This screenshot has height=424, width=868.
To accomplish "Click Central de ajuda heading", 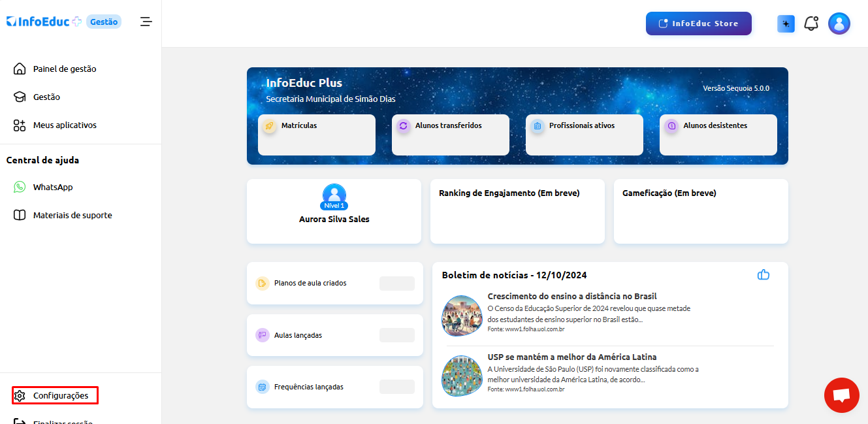I will click(42, 160).
